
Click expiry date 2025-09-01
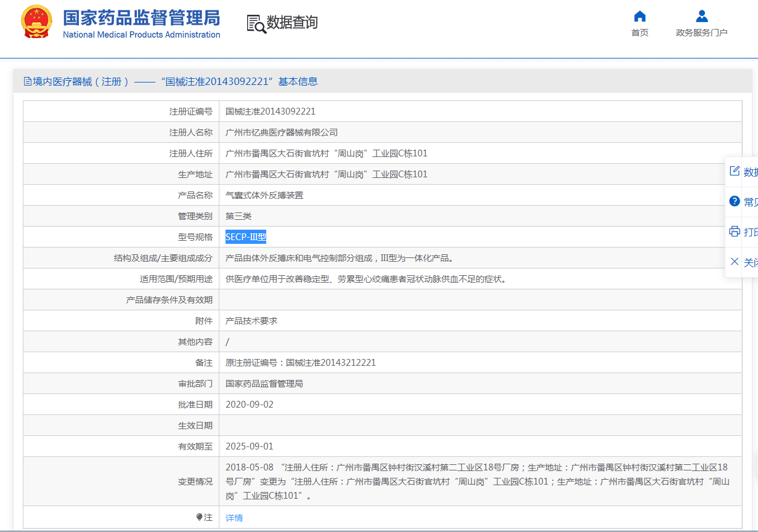click(x=250, y=446)
